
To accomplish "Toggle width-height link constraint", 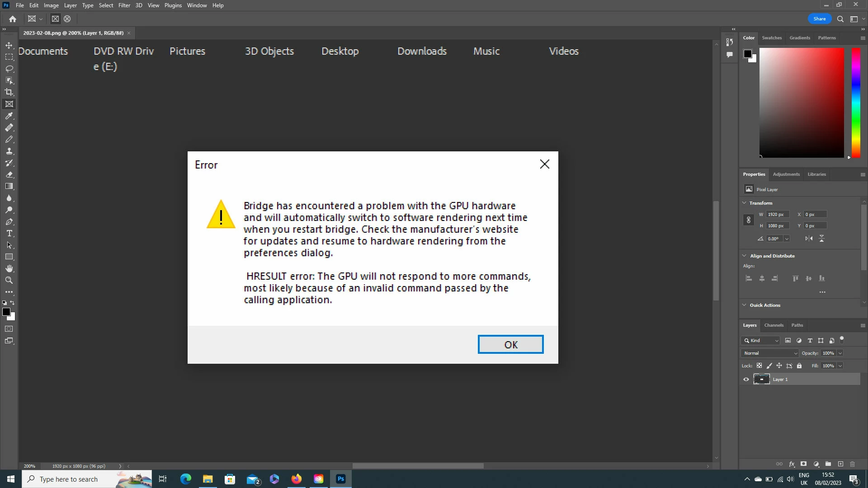I will click(749, 220).
